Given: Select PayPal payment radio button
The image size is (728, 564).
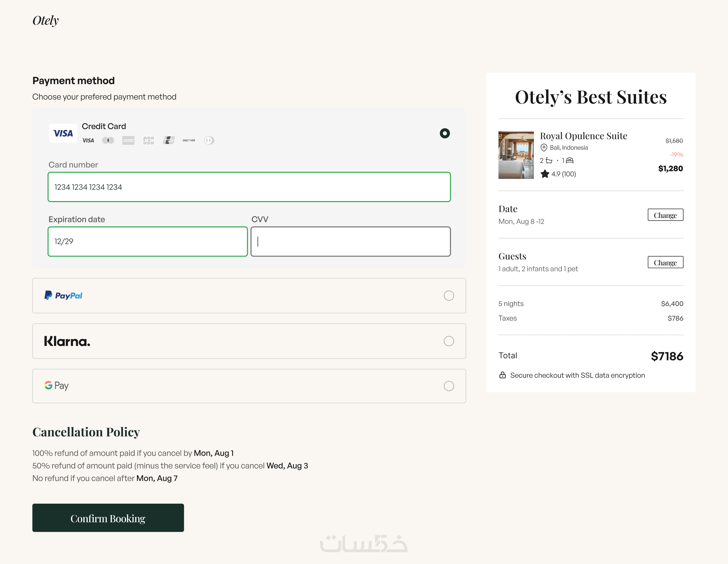Looking at the screenshot, I should tap(449, 296).
